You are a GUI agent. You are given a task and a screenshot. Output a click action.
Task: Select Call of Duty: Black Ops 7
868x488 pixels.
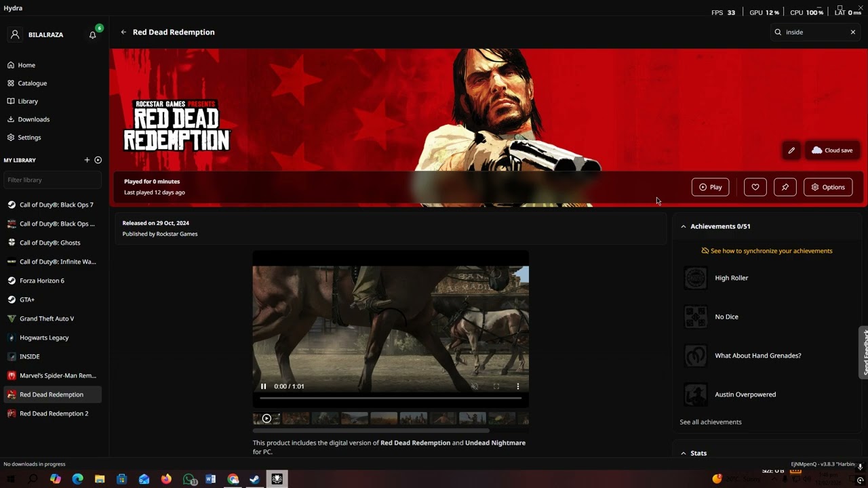(x=53, y=205)
